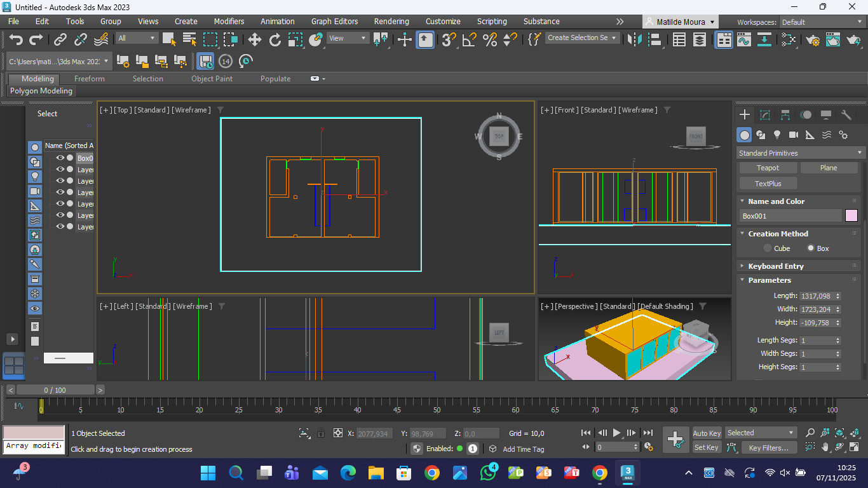Open the Rendering menu
Image resolution: width=868 pixels, height=488 pixels.
point(391,22)
